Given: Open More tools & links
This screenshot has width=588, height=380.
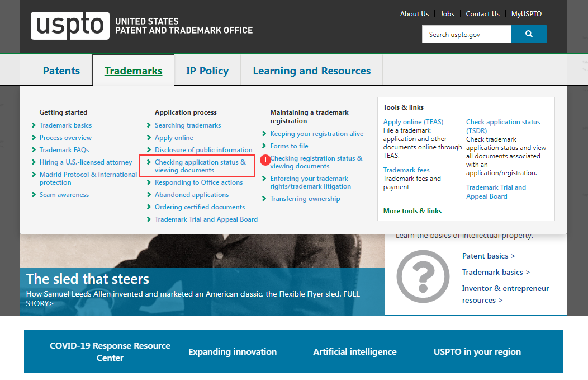Looking at the screenshot, I should pyautogui.click(x=412, y=210).
